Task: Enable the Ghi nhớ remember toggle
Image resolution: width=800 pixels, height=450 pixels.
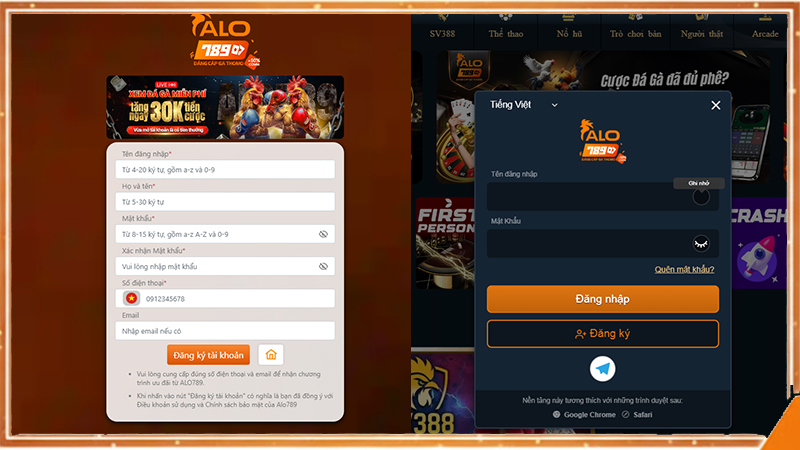Action: [x=701, y=196]
